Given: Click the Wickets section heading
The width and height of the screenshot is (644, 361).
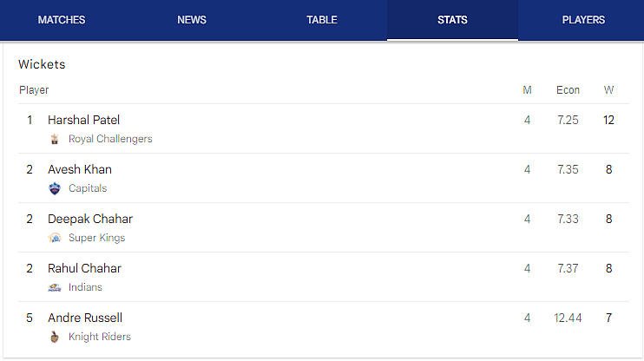Looking at the screenshot, I should pyautogui.click(x=42, y=64).
